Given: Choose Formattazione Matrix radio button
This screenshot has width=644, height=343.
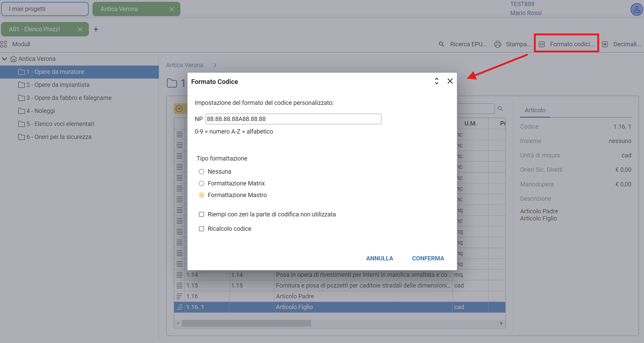Looking at the screenshot, I should coord(201,183).
